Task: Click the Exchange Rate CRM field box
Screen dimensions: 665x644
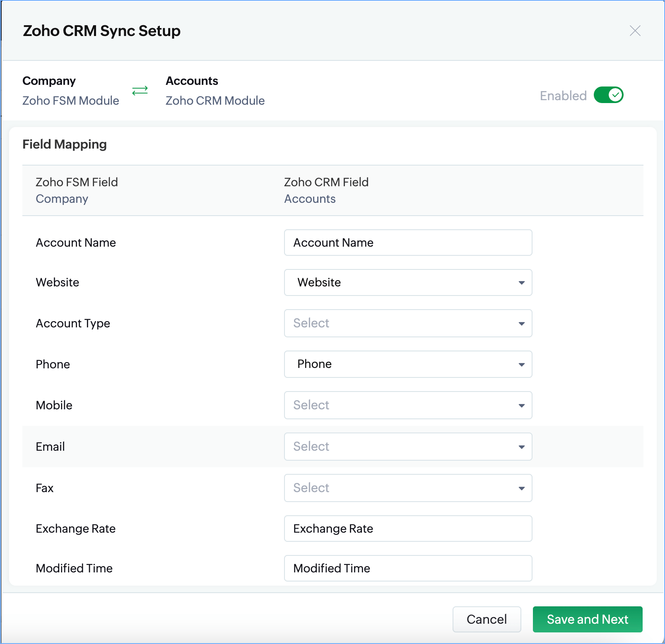Action: [408, 529]
